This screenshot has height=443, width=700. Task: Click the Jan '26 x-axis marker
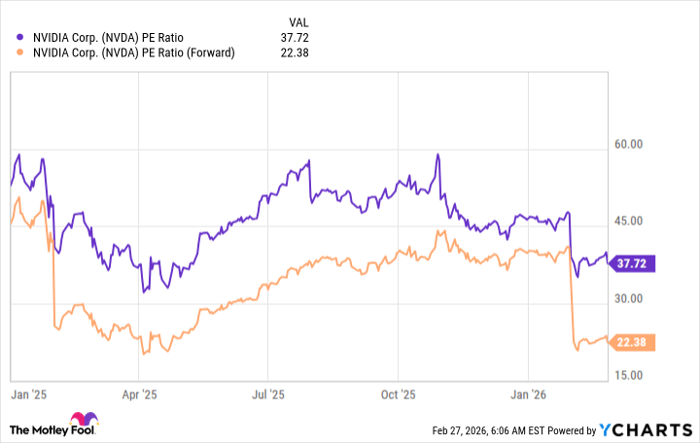pyautogui.click(x=528, y=395)
